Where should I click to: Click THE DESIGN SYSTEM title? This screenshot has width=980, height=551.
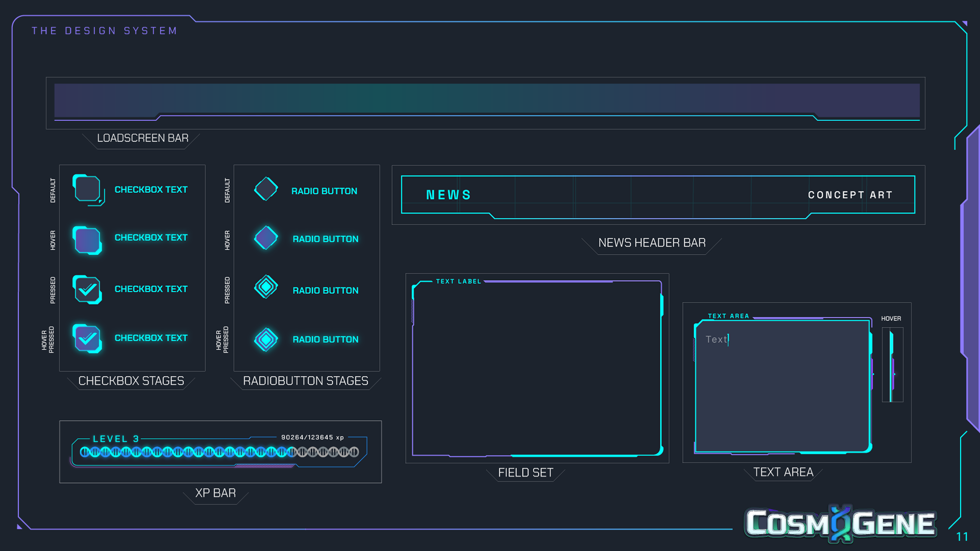105,31
